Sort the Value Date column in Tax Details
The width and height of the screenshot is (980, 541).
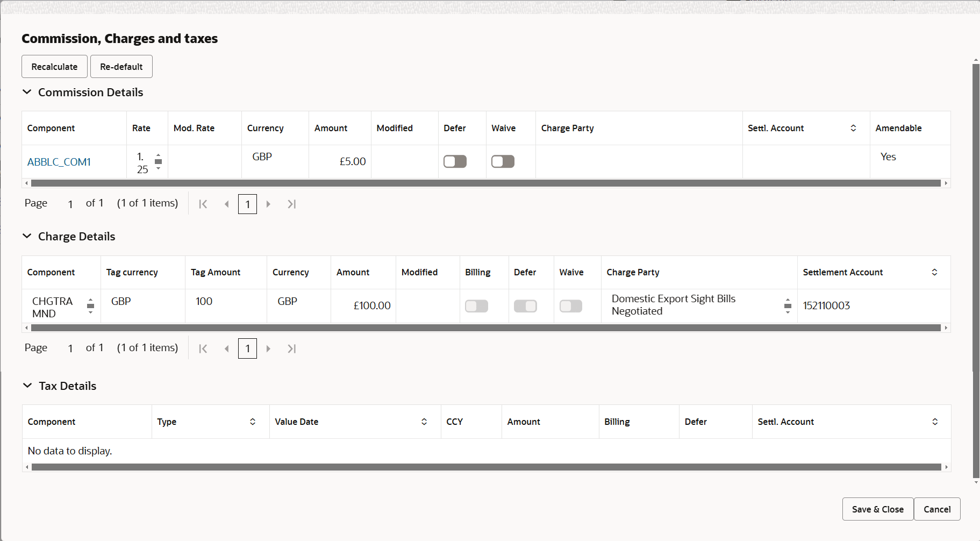(x=424, y=422)
